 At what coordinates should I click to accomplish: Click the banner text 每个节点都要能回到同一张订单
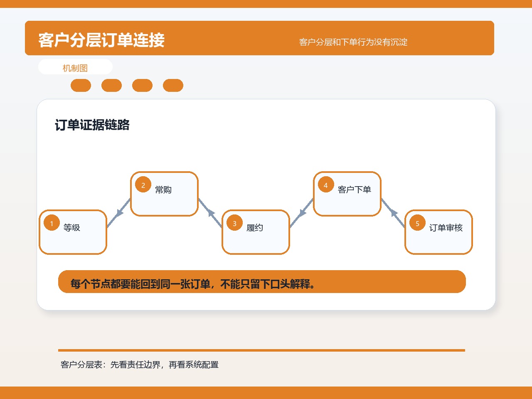[140, 284]
